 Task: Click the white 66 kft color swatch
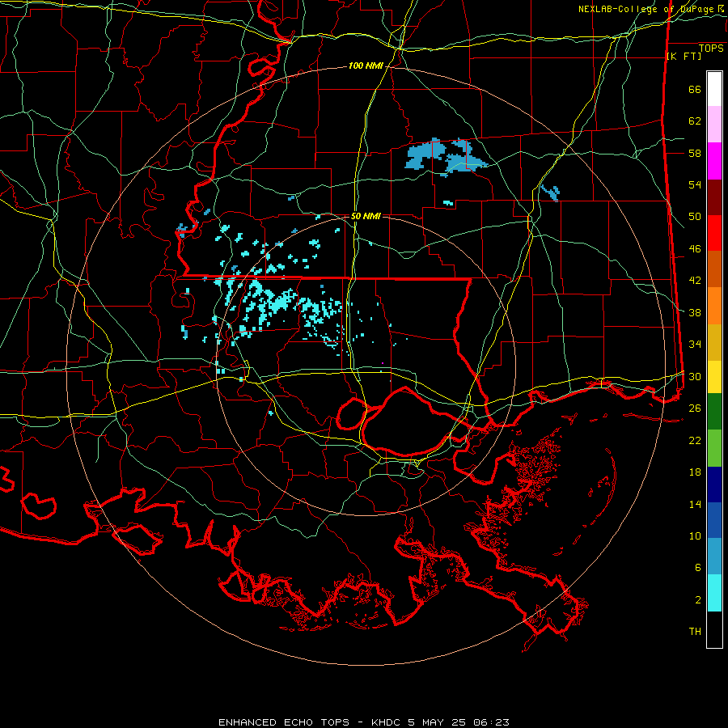click(x=714, y=89)
